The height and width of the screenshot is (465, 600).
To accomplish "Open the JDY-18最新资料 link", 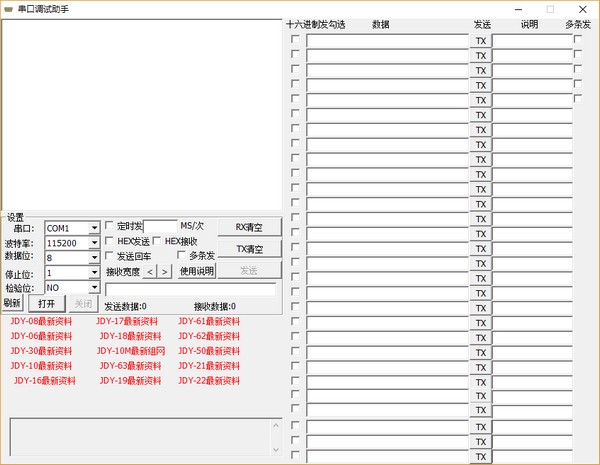I will [130, 336].
